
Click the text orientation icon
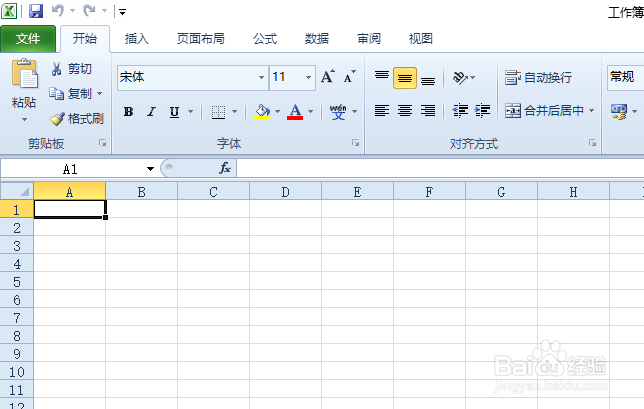tap(460, 78)
